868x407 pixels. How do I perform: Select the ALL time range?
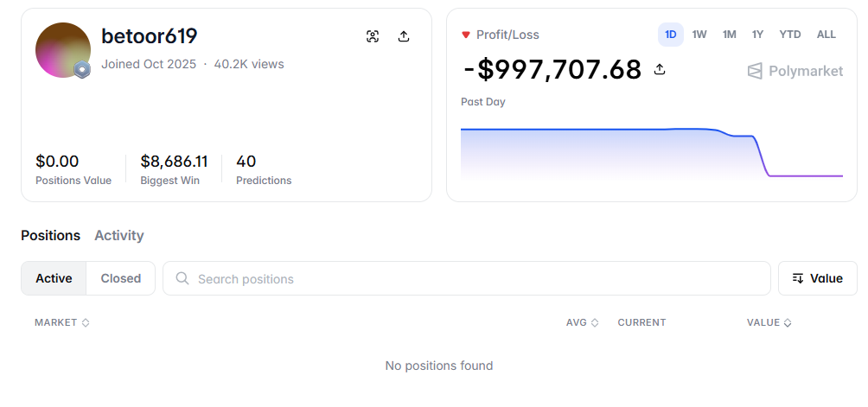pos(826,35)
